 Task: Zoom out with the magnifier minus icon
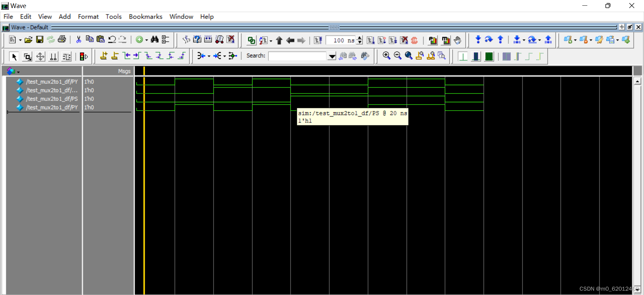coord(397,56)
